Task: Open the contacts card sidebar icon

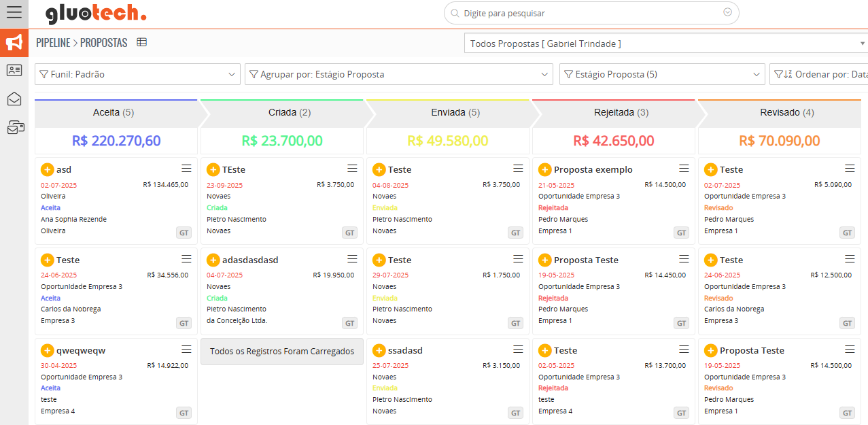Action: tap(14, 70)
